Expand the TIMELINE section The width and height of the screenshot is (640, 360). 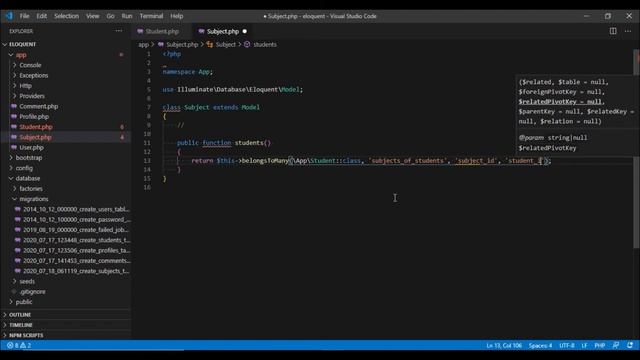tap(21, 325)
